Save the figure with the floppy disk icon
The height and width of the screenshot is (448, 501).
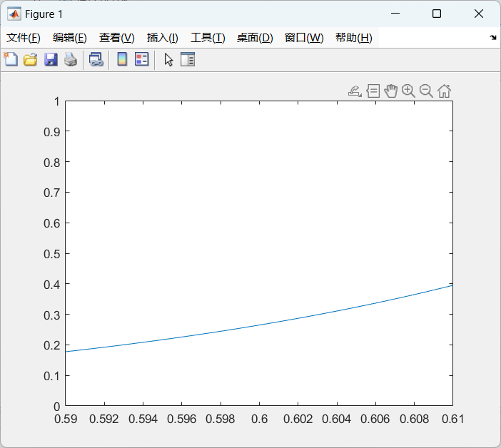click(51, 60)
